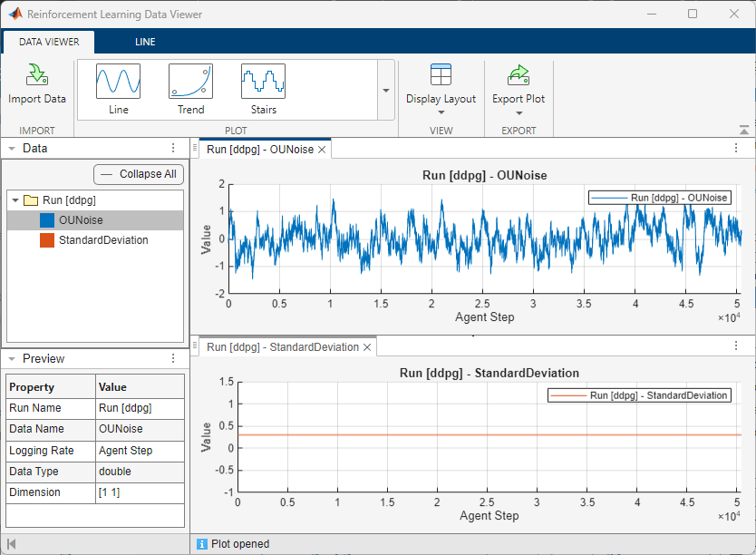Image resolution: width=756 pixels, height=555 pixels.
Task: Select the Trend plot type
Action: point(190,82)
